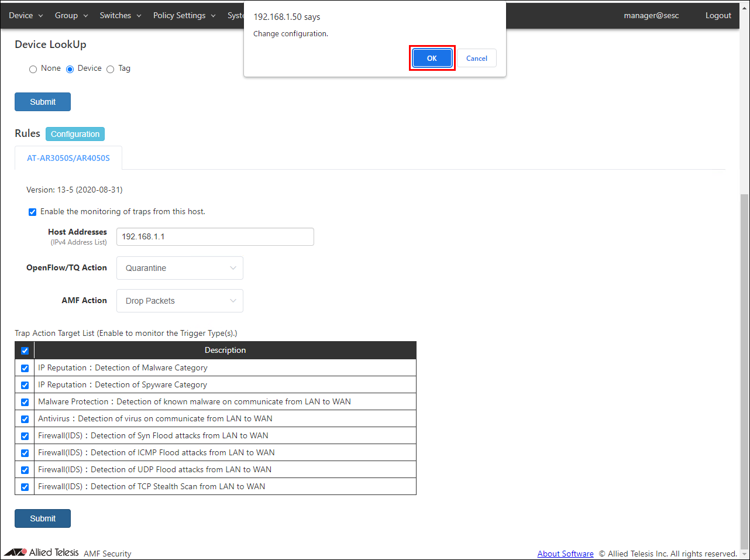
Task: Select the AT-AR3050S/AR4050S tab
Action: pyautogui.click(x=68, y=158)
